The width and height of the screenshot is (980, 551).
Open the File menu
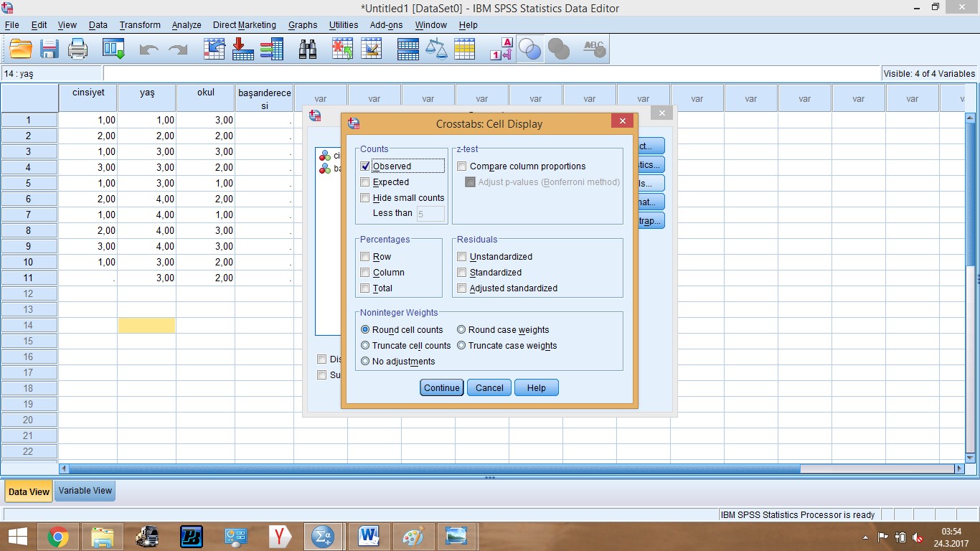click(11, 24)
